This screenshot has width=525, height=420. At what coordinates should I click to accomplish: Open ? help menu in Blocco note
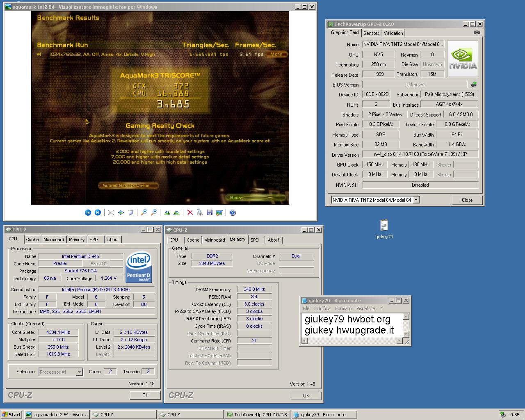[x=381, y=308]
